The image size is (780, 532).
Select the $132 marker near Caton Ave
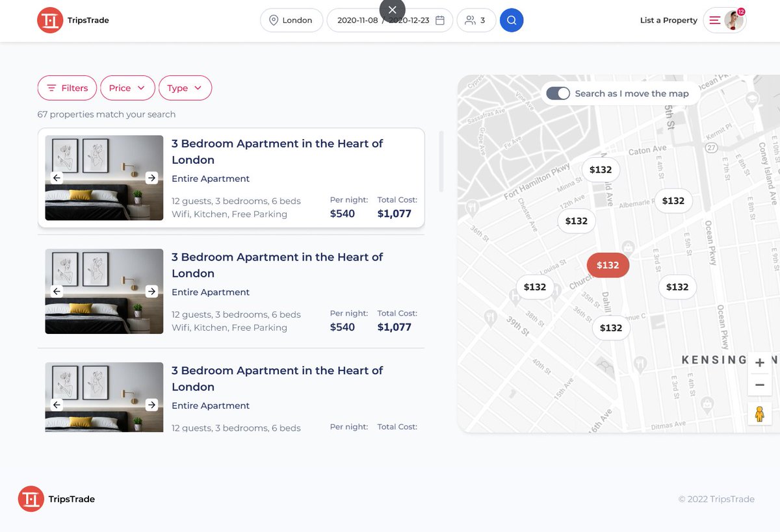click(601, 170)
